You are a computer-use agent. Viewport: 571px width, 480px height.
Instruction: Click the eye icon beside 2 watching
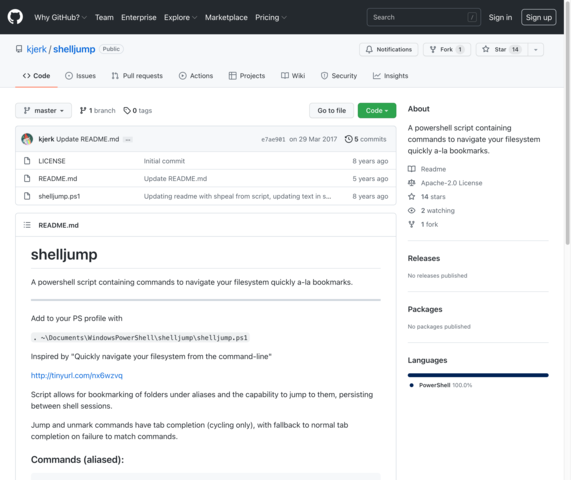coord(411,210)
